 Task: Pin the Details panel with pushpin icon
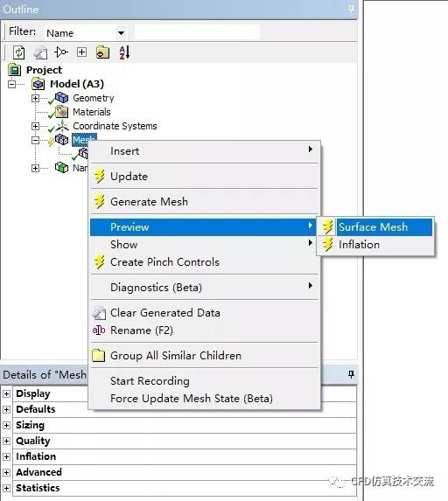(x=351, y=374)
